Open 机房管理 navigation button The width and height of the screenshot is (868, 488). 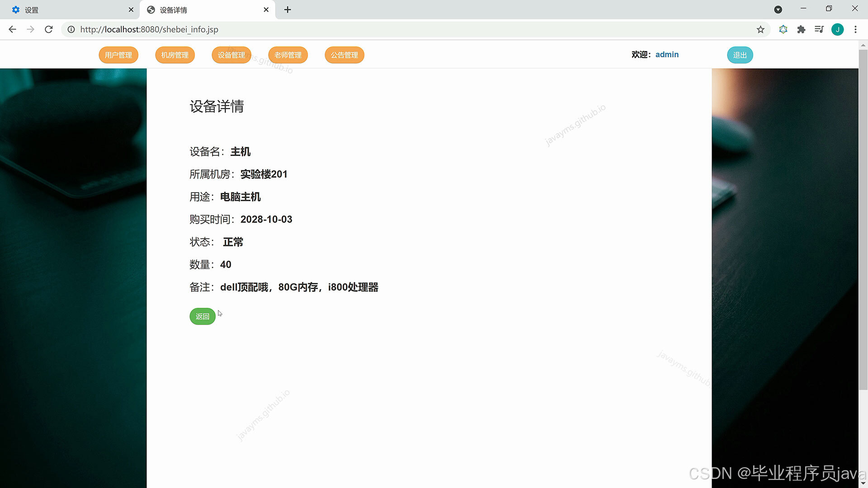point(175,55)
